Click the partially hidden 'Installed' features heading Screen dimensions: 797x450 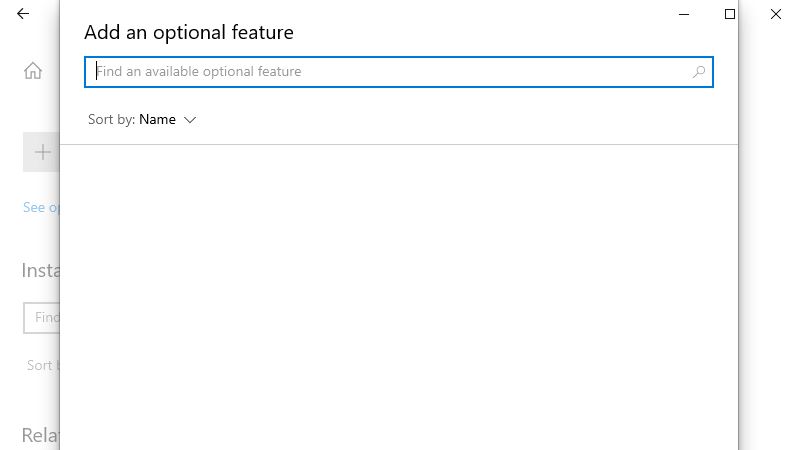pos(41,271)
